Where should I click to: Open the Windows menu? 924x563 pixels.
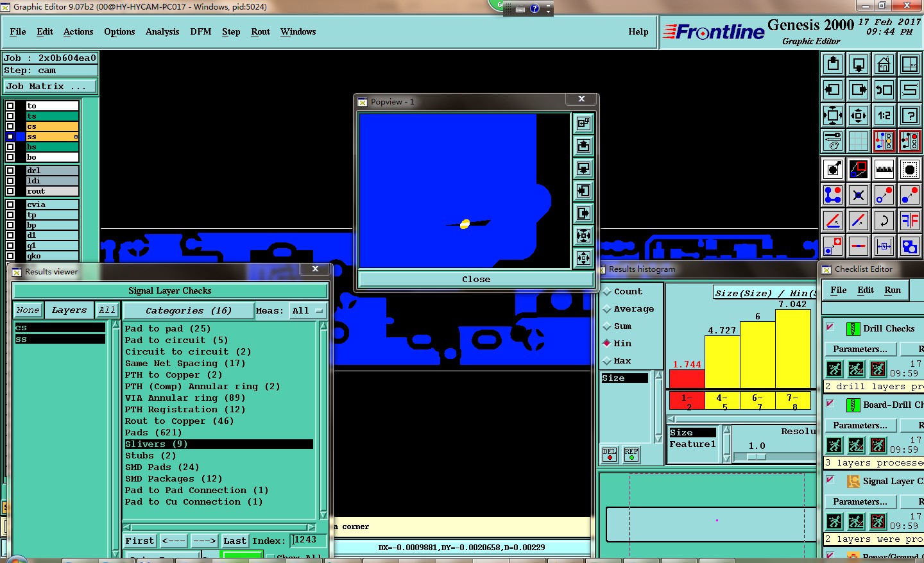click(x=298, y=31)
